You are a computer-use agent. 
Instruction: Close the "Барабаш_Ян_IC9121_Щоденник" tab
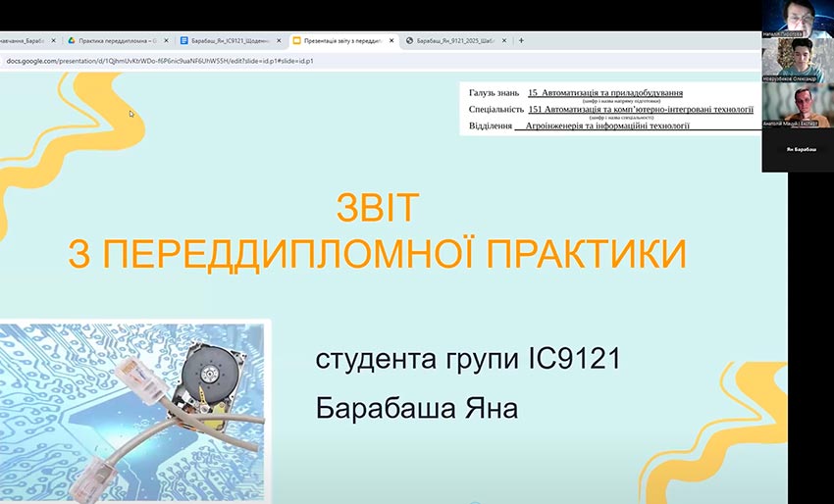click(280, 40)
